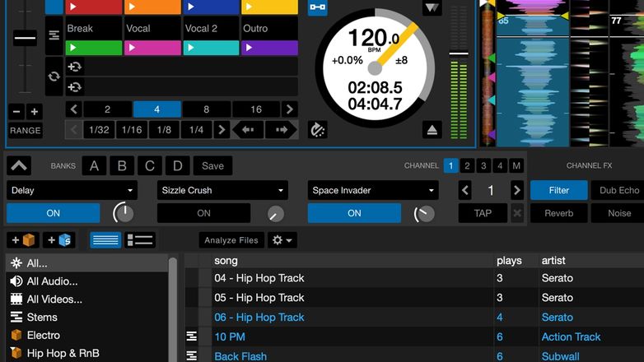This screenshot has height=362, width=644.
Task: Sort library by plays column header
Action: click(x=509, y=261)
